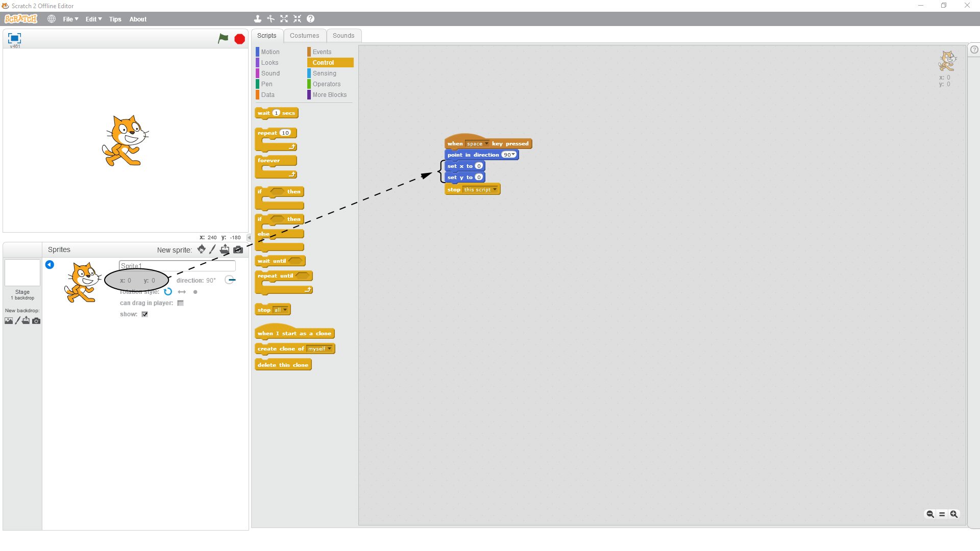
Task: Enable can drag in player checkbox
Action: (x=180, y=303)
